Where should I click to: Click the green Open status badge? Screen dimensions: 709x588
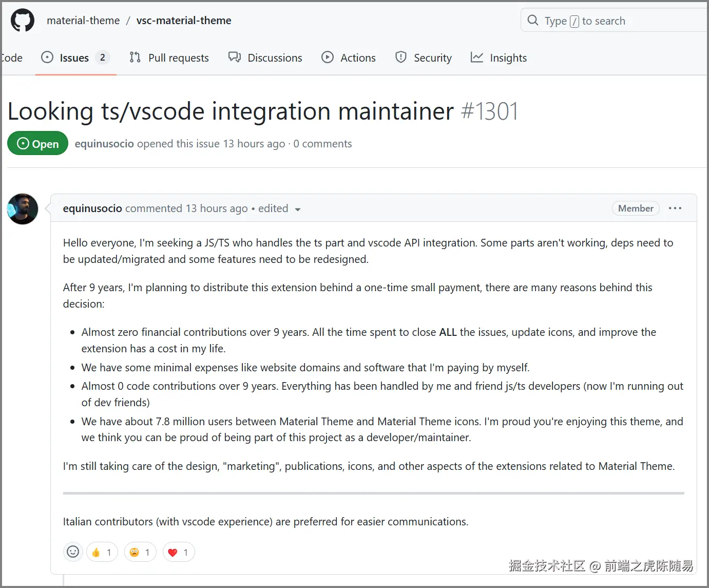click(38, 144)
